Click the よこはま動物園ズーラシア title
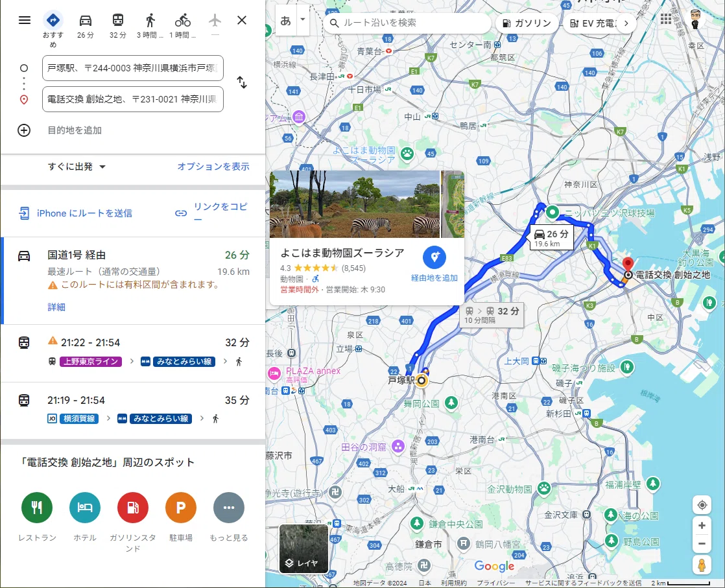Viewport: 725px width, 588px height. 342,253
